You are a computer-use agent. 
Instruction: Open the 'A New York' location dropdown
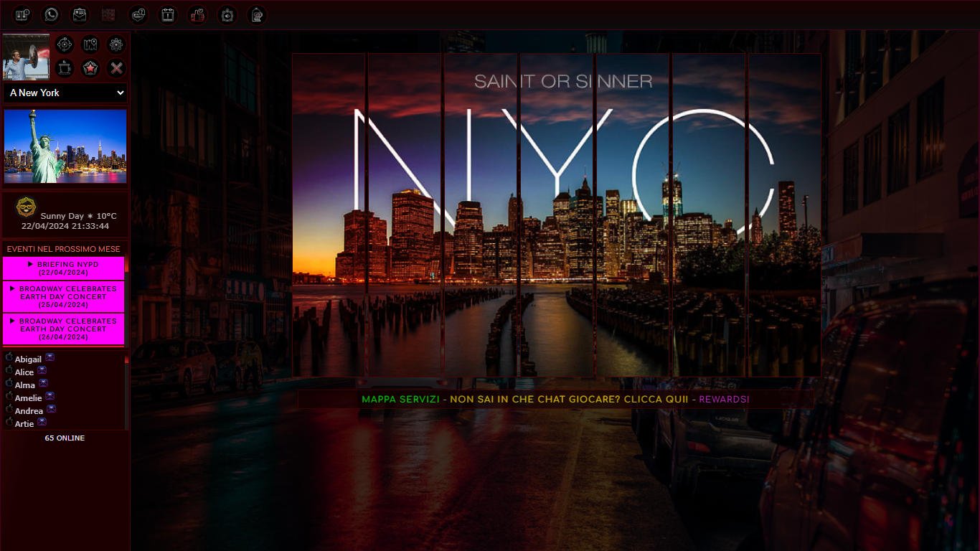tap(65, 93)
